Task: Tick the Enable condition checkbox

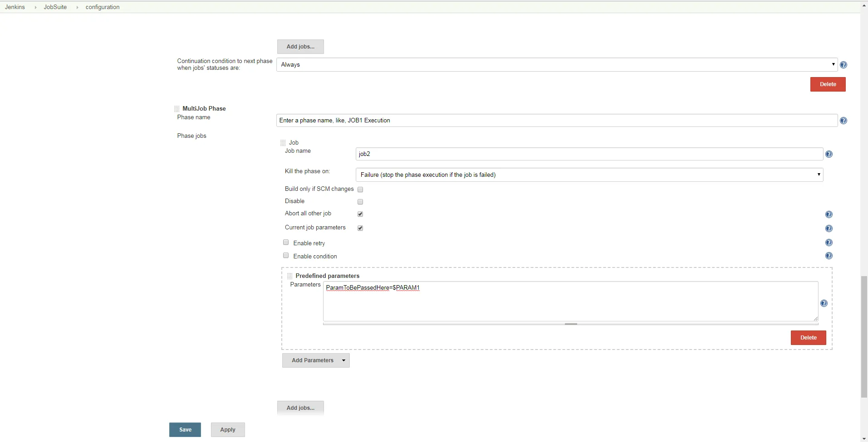Action: click(x=286, y=256)
